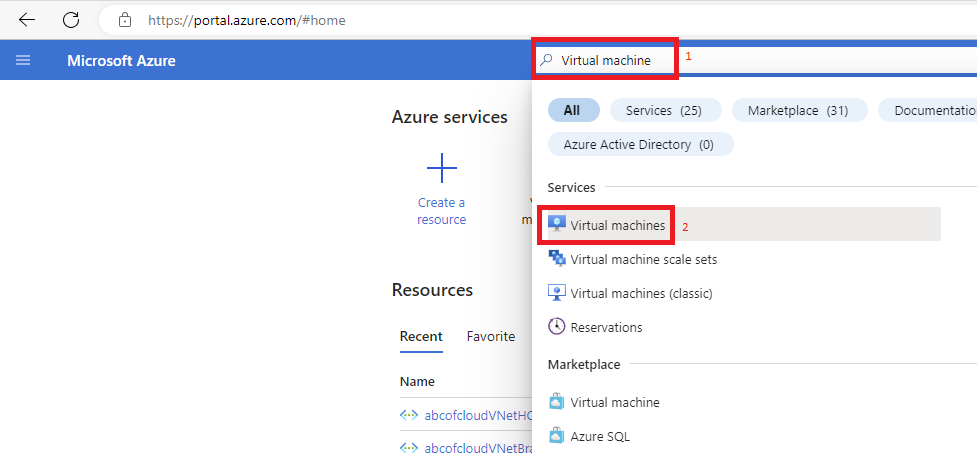Click the Services section label in results
This screenshot has width=977, height=460.
point(571,187)
